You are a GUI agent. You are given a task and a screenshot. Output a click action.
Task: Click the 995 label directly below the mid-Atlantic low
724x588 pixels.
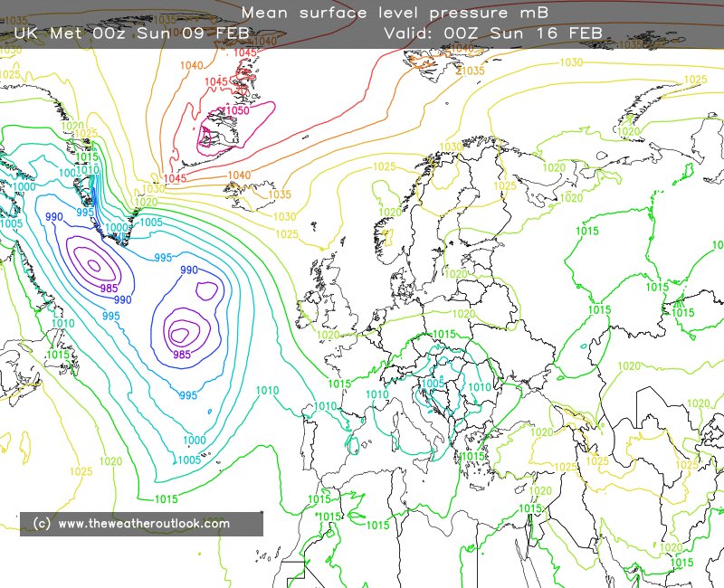pos(188,395)
